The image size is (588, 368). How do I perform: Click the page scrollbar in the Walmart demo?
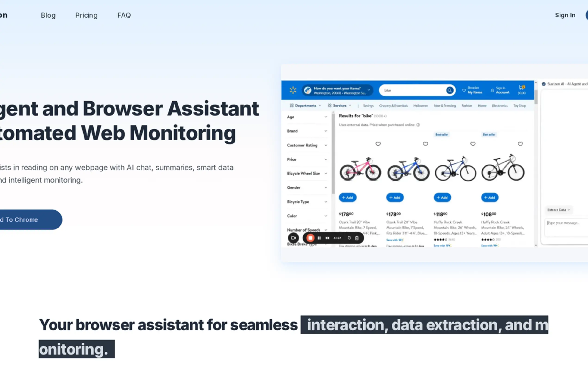click(536, 97)
